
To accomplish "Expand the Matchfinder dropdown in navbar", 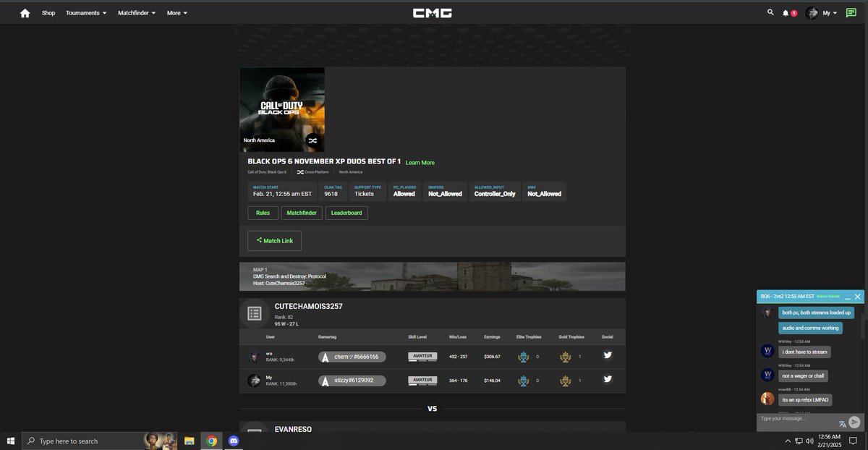I will [137, 13].
